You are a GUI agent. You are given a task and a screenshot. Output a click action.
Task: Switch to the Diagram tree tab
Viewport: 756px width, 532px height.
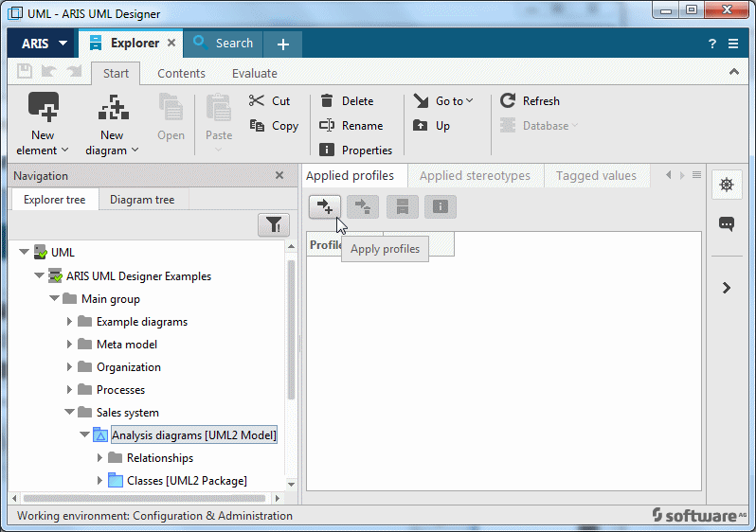(142, 200)
